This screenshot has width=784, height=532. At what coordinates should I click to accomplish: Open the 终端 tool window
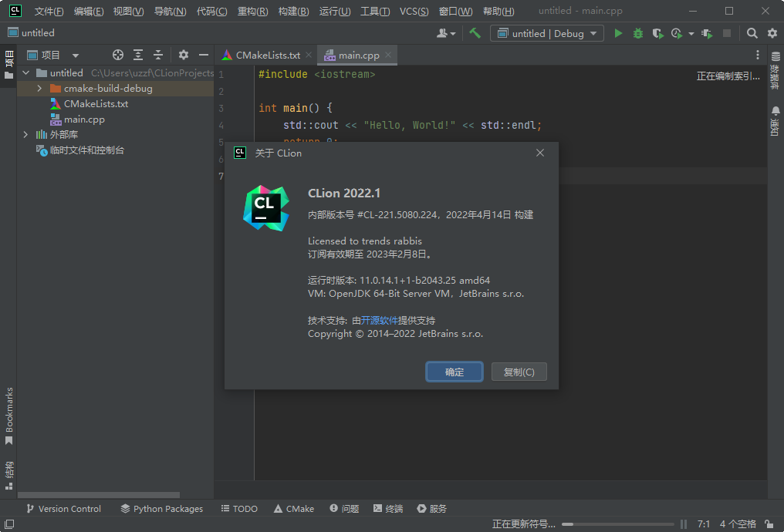pyautogui.click(x=388, y=509)
